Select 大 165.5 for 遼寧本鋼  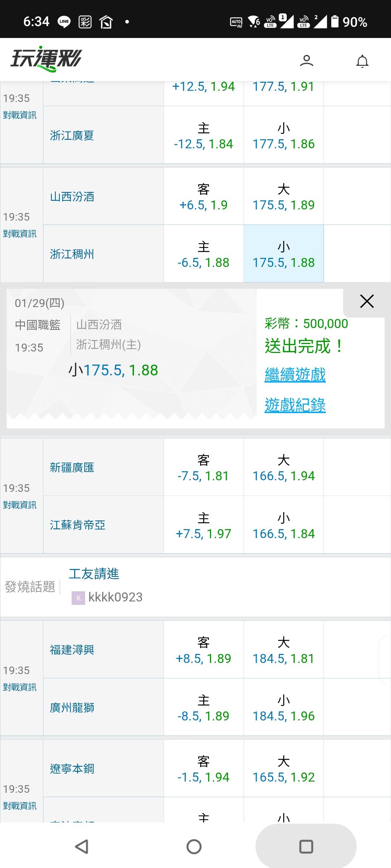coord(283,769)
